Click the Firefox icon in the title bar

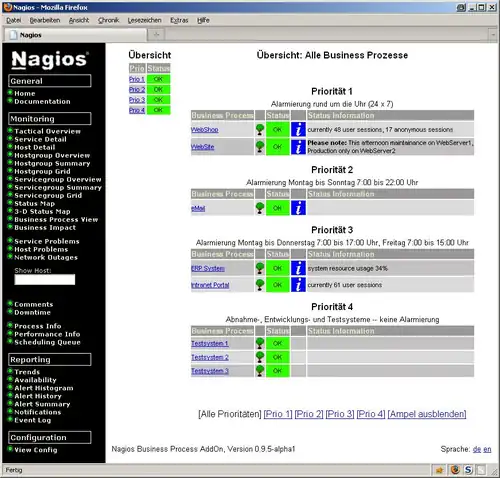[x=8, y=7]
